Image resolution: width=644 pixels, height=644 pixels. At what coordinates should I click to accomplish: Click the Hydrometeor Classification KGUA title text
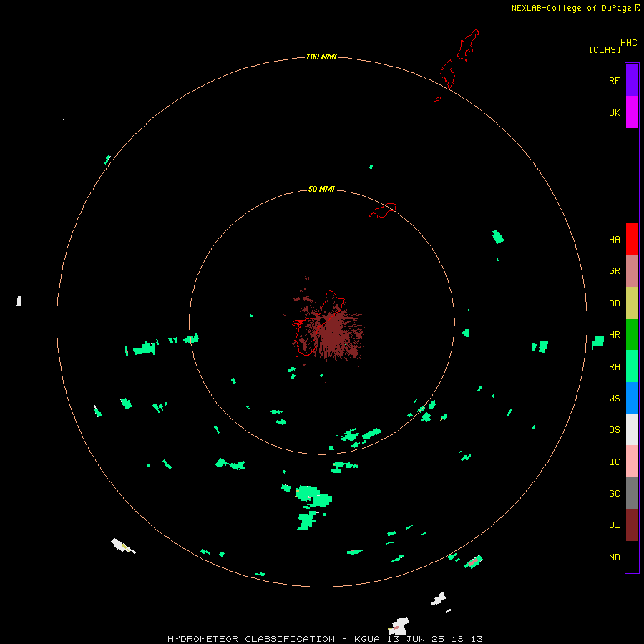coord(325,639)
